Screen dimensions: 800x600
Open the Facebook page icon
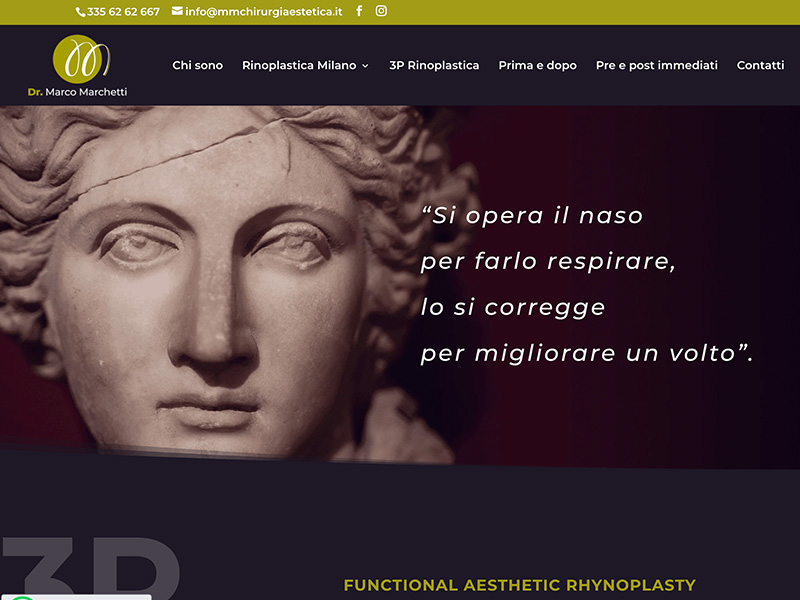click(x=359, y=11)
